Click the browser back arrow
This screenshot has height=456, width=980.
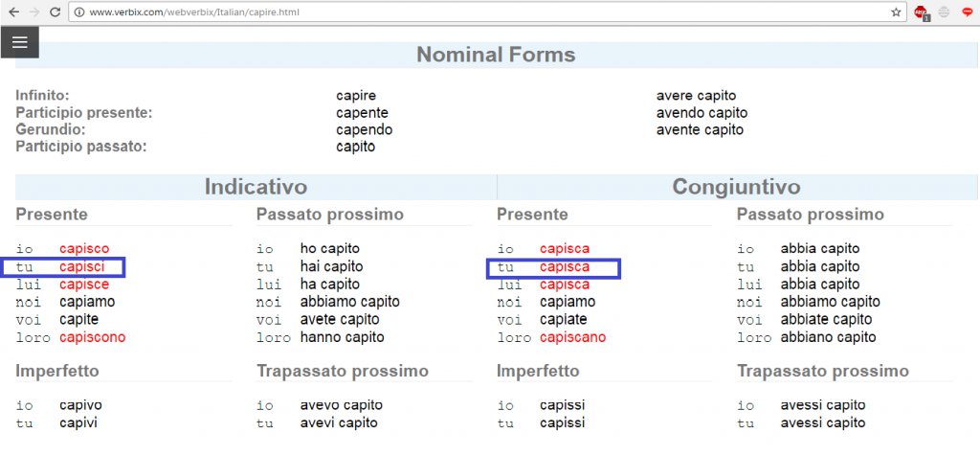click(x=13, y=12)
